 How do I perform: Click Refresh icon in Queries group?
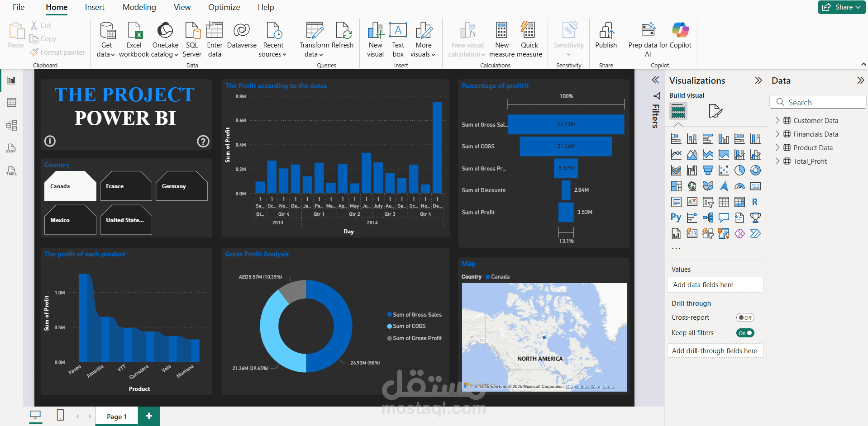(343, 30)
